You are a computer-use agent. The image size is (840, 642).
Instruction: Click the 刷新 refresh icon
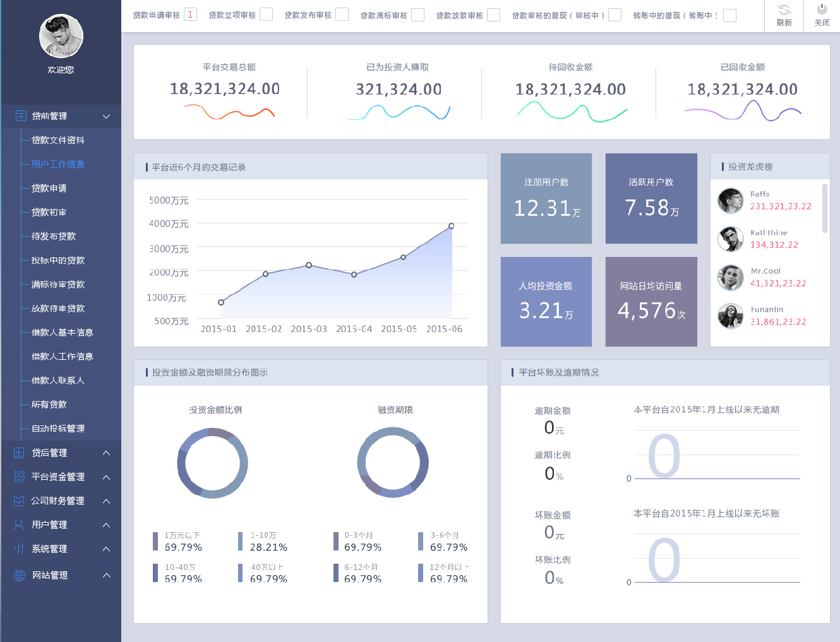point(784,9)
